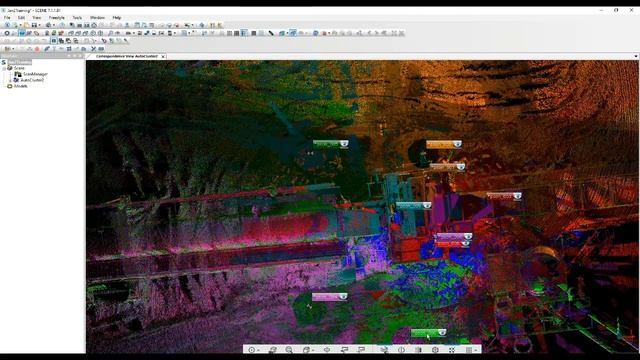Click the teal scan label in the 3D view
Viewport: 640px width, 360px height.
pyautogui.click(x=413, y=206)
